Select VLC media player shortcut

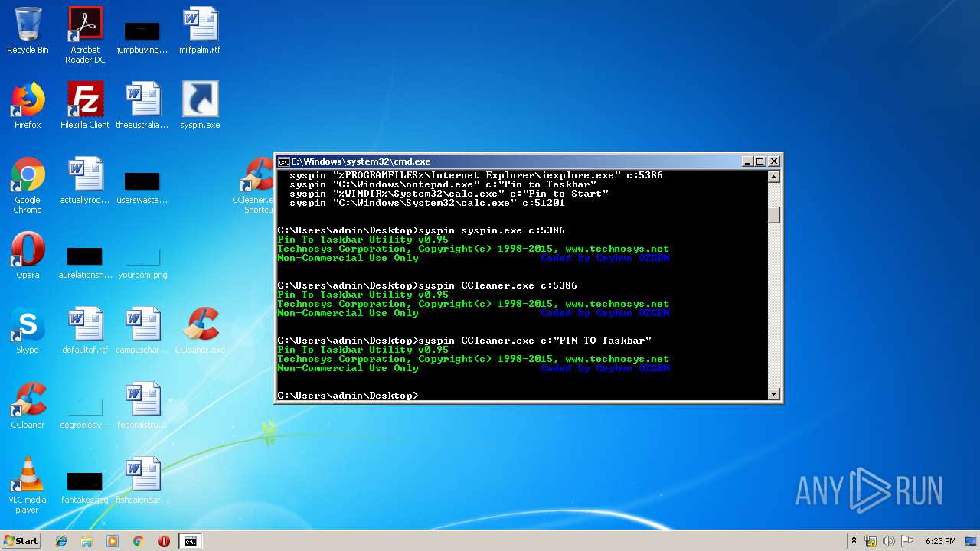coord(28,485)
